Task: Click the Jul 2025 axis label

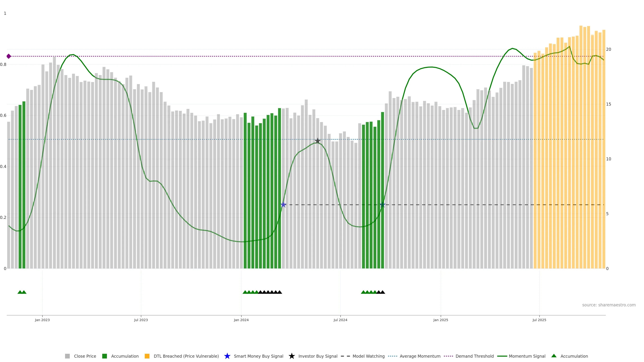Action: 539,320
